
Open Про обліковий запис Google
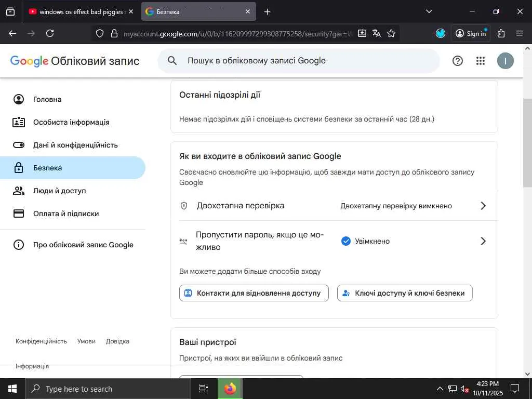73,245
